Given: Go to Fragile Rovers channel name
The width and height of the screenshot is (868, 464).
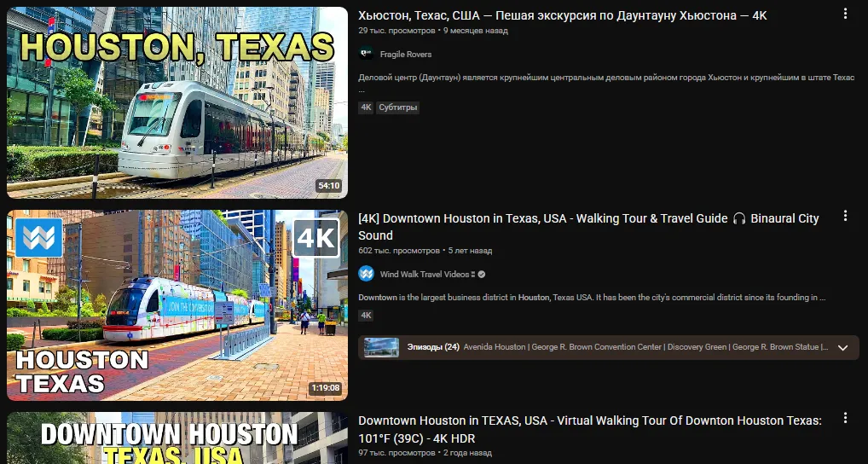Looking at the screenshot, I should pyautogui.click(x=406, y=55).
